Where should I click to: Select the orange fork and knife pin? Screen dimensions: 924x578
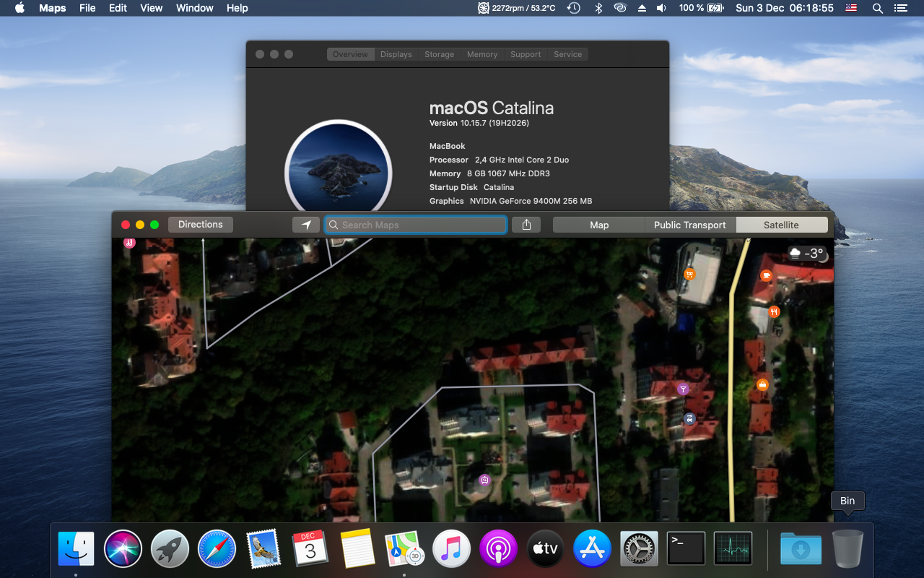coord(774,312)
